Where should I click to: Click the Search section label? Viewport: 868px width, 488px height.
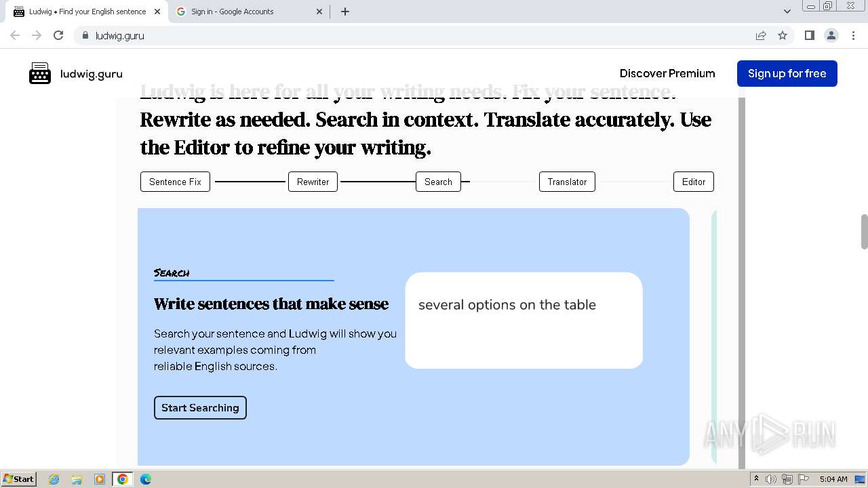click(172, 272)
